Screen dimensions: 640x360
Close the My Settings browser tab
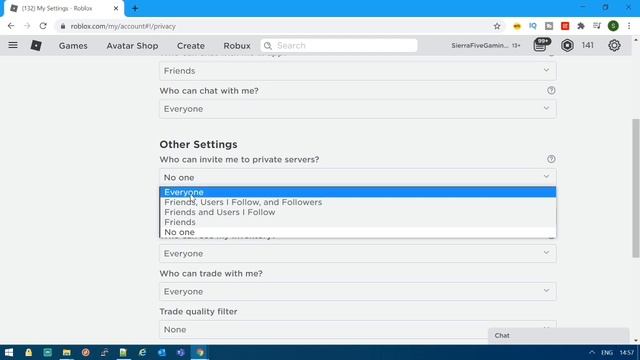tap(116, 8)
